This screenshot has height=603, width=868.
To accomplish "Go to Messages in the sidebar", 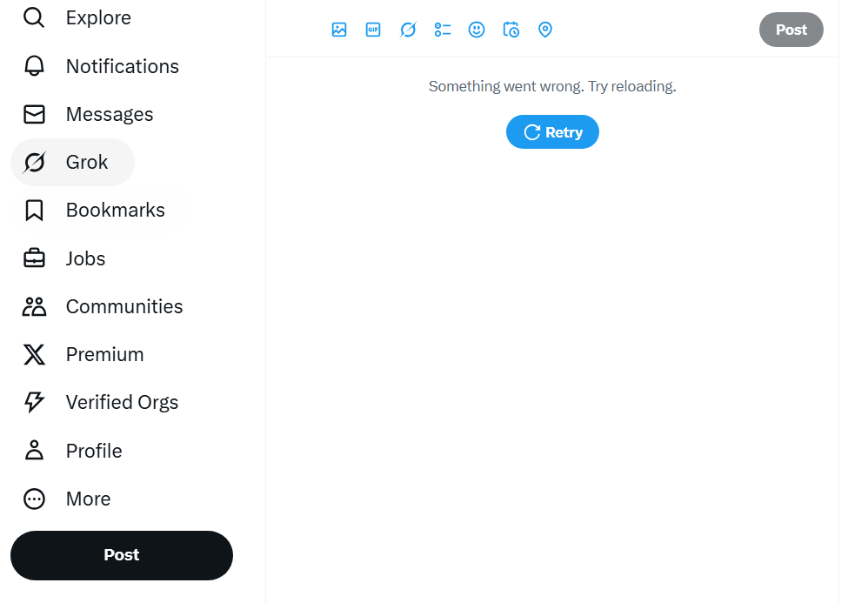I will (109, 114).
